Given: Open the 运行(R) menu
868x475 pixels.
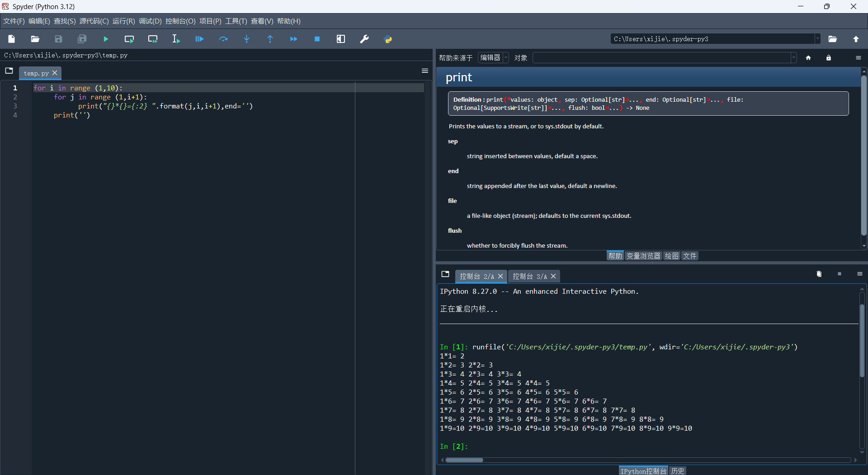Looking at the screenshot, I should pyautogui.click(x=123, y=21).
